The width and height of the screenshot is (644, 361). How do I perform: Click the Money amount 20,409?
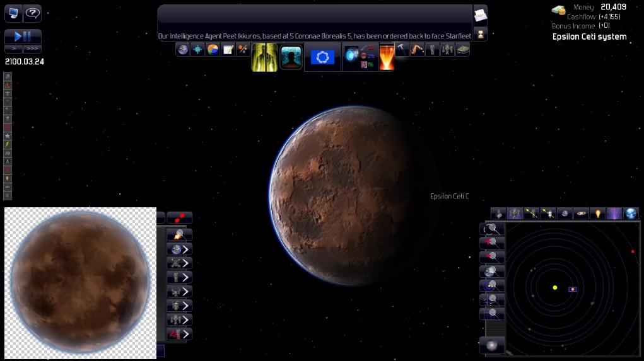(613, 7)
